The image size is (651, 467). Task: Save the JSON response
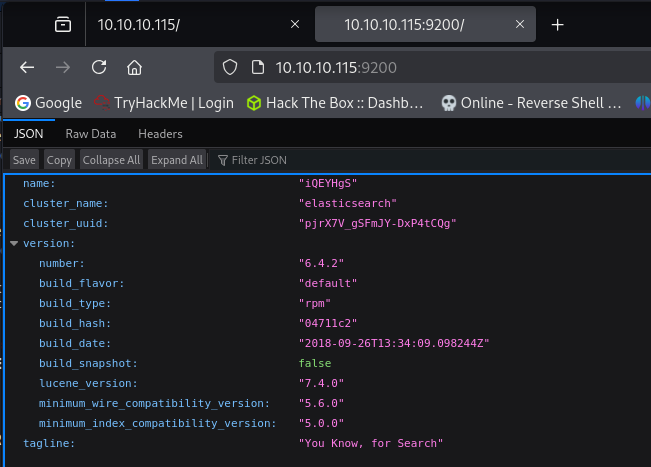[24, 160]
